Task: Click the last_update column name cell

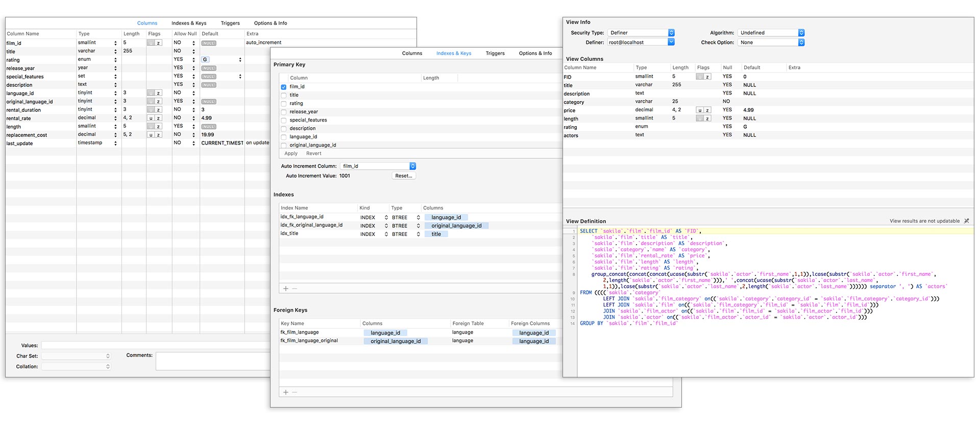Action: coord(19,144)
